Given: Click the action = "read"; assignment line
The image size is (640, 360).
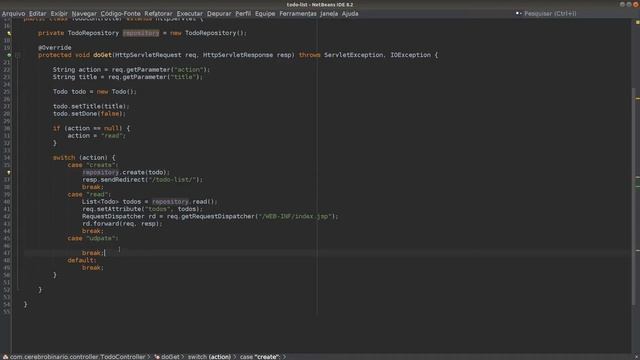Looking at the screenshot, I should pyautogui.click(x=96, y=136).
